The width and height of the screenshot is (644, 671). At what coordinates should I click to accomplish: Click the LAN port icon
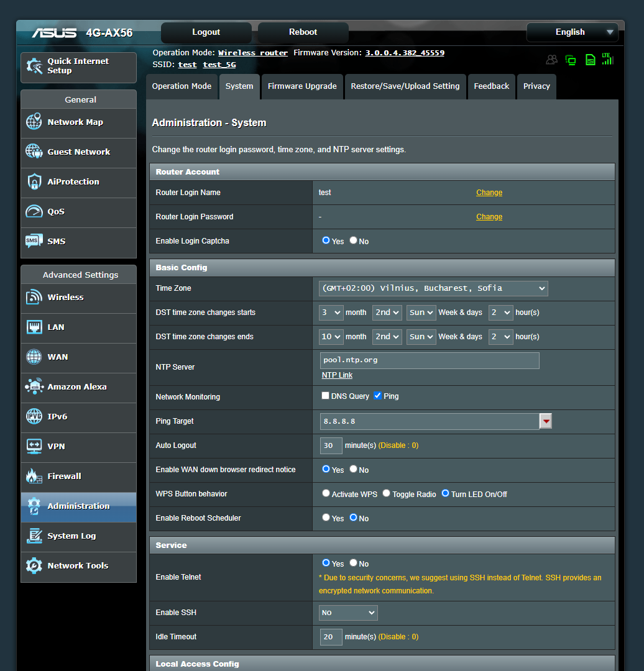point(34,327)
